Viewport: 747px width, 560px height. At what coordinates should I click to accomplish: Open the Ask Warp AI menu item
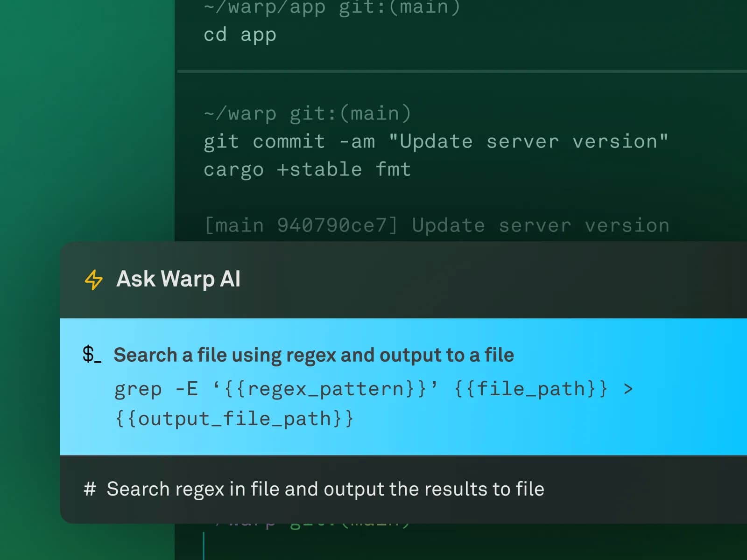click(x=178, y=279)
